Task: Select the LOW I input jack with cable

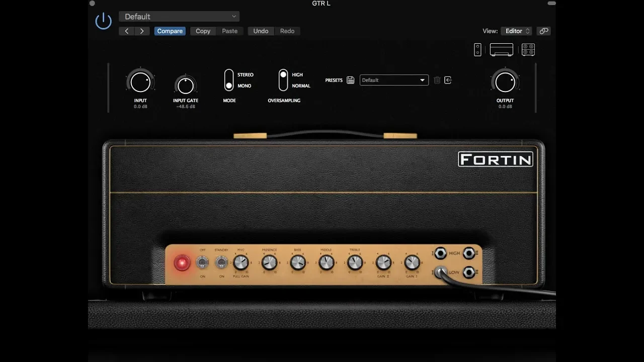Action: (441, 273)
